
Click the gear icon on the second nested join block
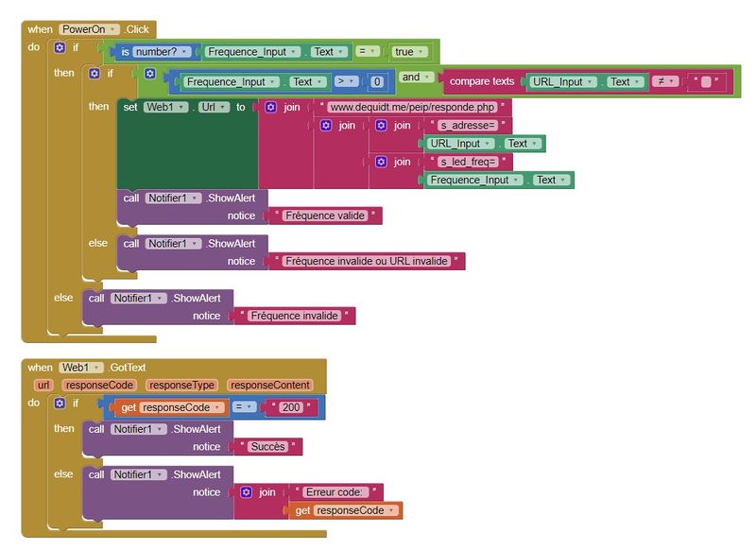coord(326,126)
